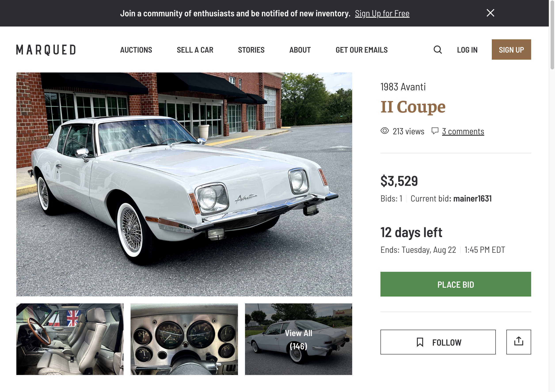Open the Sell a Car page
Image resolution: width=555 pixels, height=392 pixels.
coord(195,50)
